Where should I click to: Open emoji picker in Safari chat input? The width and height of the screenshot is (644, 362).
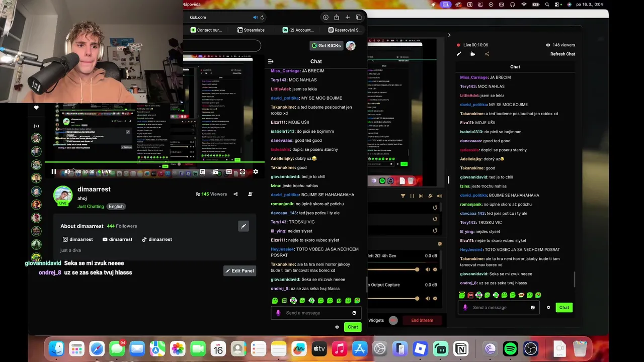(x=354, y=313)
